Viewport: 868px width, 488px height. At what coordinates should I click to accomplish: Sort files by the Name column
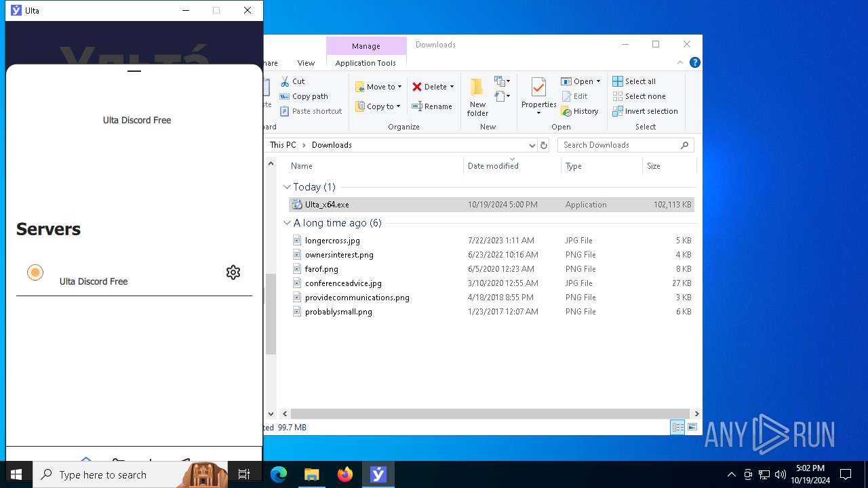(302, 166)
